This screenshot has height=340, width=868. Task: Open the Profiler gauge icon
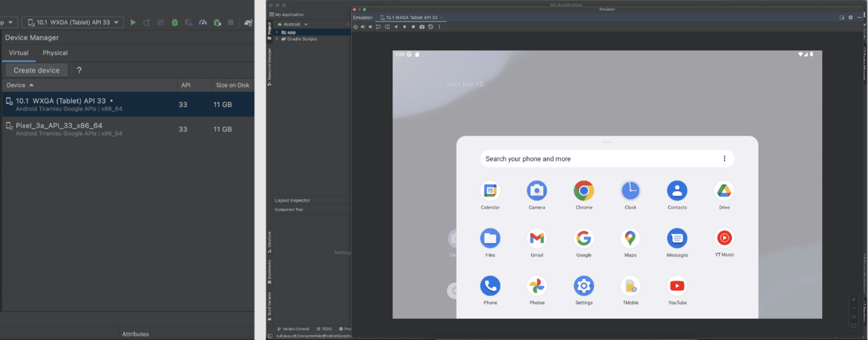click(202, 22)
